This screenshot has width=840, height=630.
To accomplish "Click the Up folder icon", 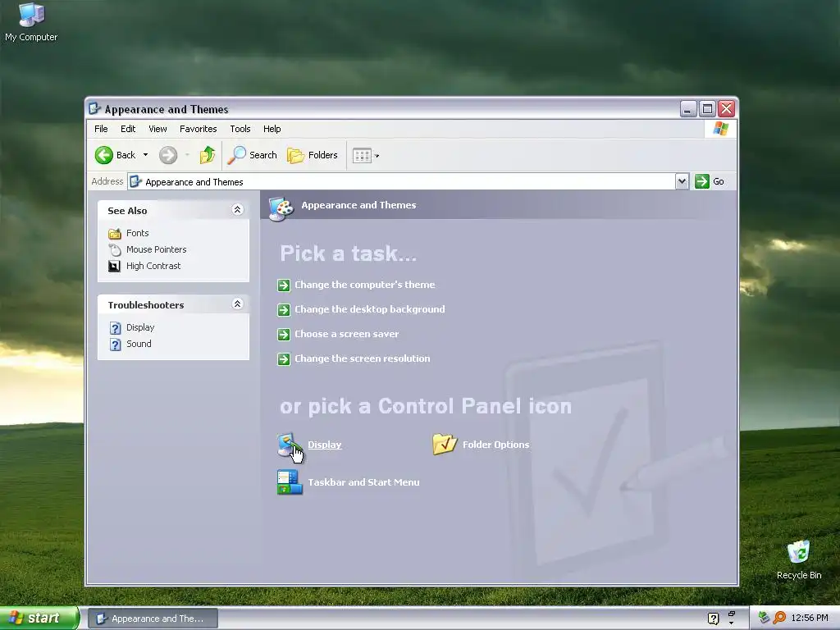I will [x=208, y=155].
